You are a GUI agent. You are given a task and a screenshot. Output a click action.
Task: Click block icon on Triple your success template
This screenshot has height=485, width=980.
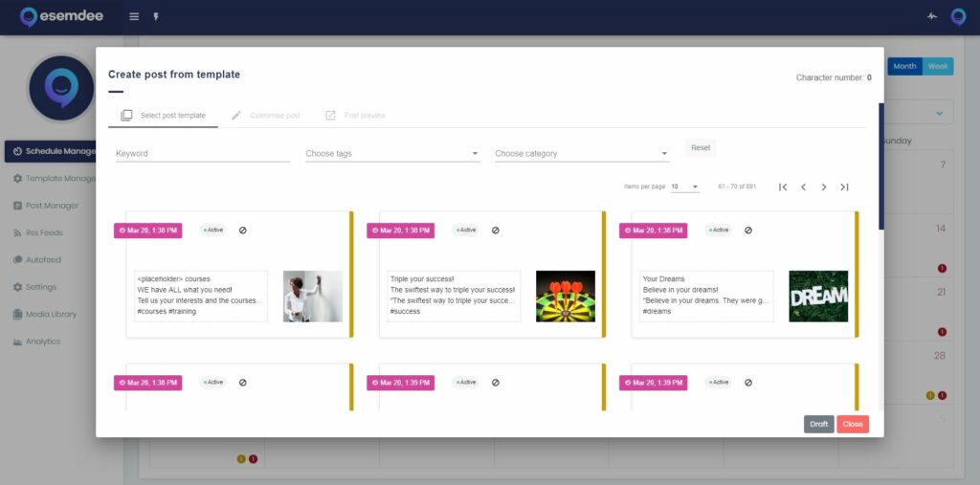pos(496,230)
